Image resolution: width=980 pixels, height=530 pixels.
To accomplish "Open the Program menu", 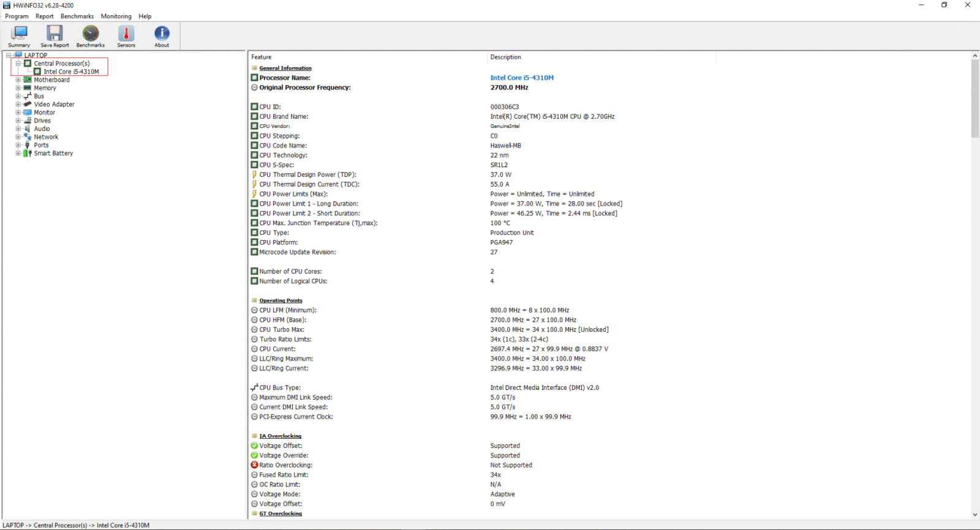I will 17,17.
